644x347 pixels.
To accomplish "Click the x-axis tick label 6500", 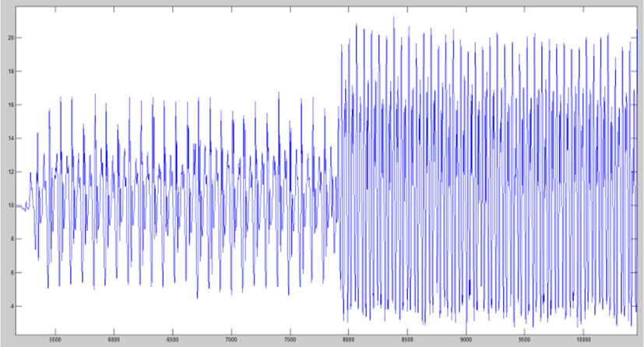I will (x=173, y=340).
